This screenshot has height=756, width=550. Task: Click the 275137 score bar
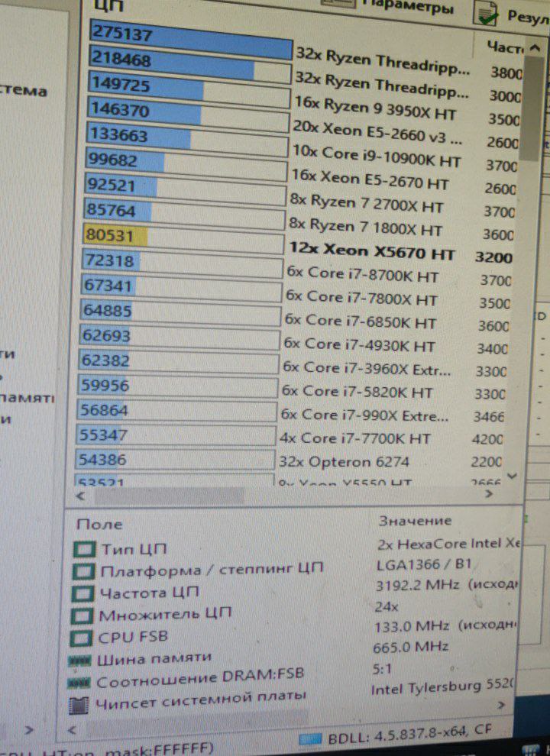(191, 40)
